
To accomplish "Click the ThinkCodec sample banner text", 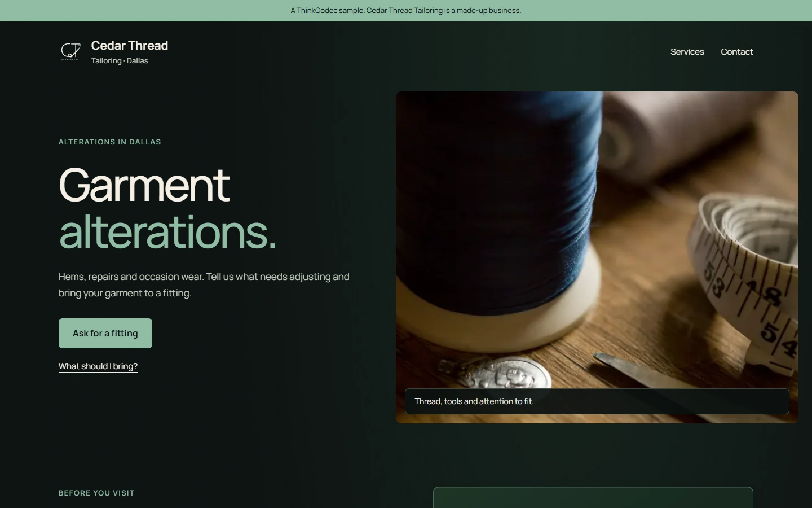I will point(406,10).
